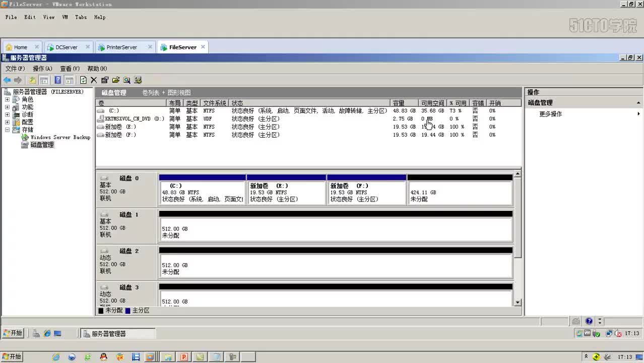The height and width of the screenshot is (363, 644).
Task: Click scroll down arrow in disk graphical view
Action: click(518, 302)
